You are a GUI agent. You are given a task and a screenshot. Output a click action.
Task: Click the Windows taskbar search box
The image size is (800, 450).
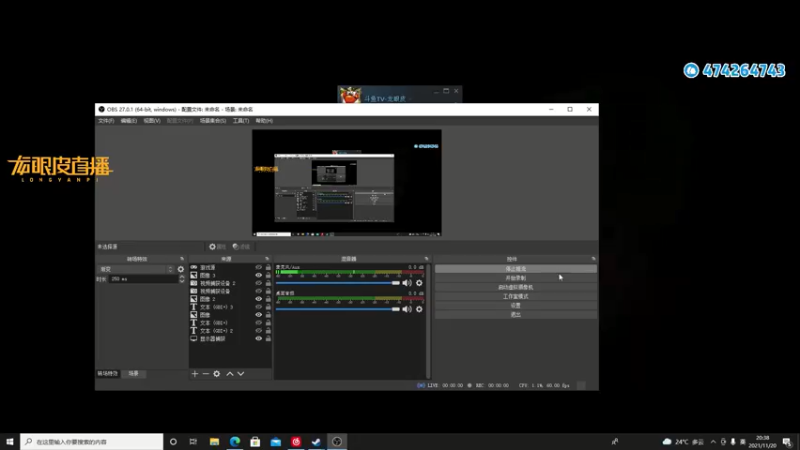coord(92,442)
